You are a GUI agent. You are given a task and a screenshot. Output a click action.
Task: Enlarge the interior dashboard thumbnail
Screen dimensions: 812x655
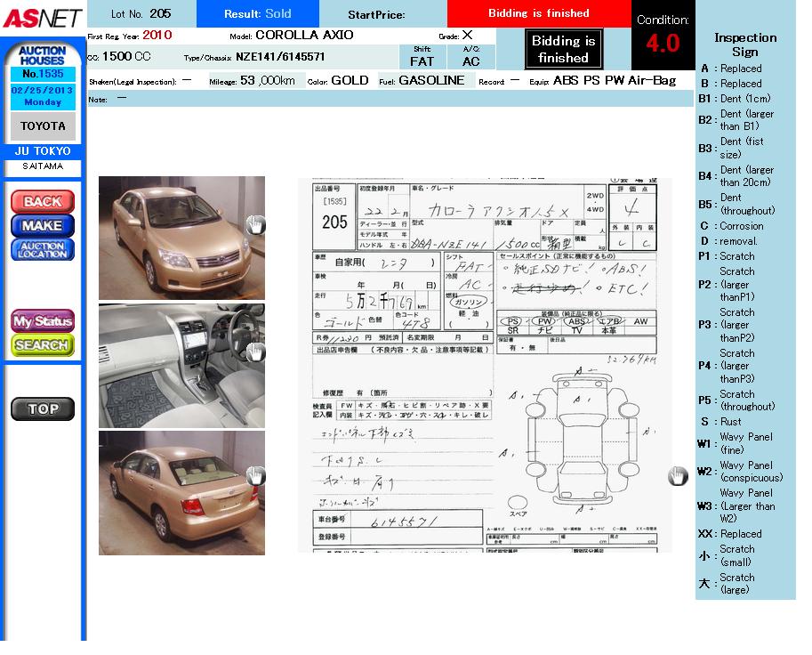173,366
